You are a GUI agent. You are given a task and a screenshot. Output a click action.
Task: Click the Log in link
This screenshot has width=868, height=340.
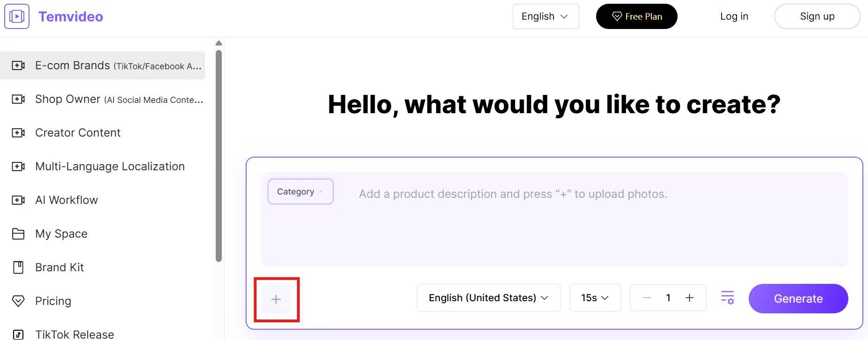(x=734, y=16)
